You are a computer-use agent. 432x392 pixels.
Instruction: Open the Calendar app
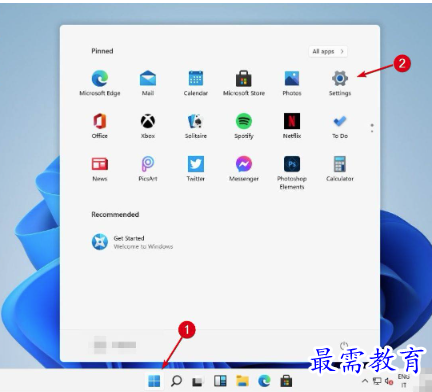[196, 83]
